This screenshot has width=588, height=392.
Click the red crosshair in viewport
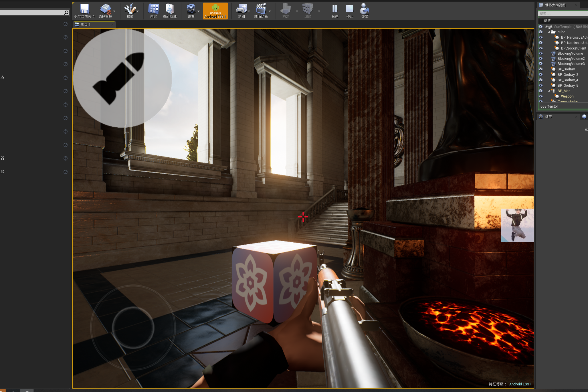click(x=303, y=217)
